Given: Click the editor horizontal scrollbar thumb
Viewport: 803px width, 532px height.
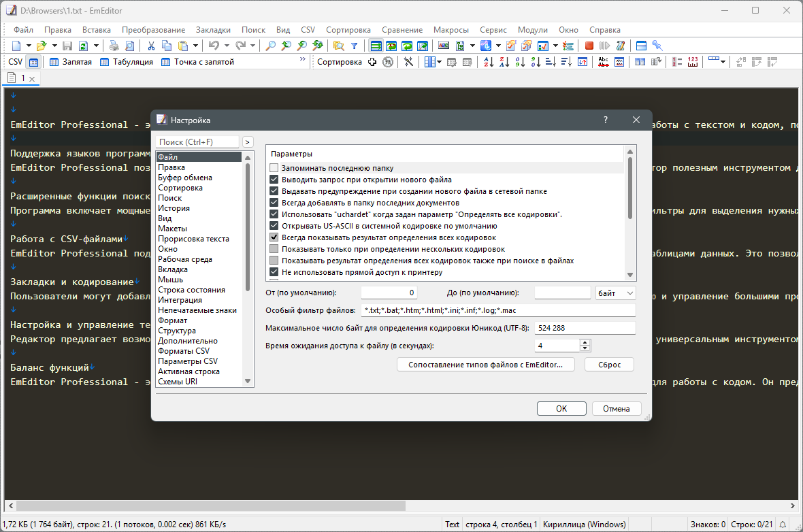Looking at the screenshot, I should click(x=210, y=506).
